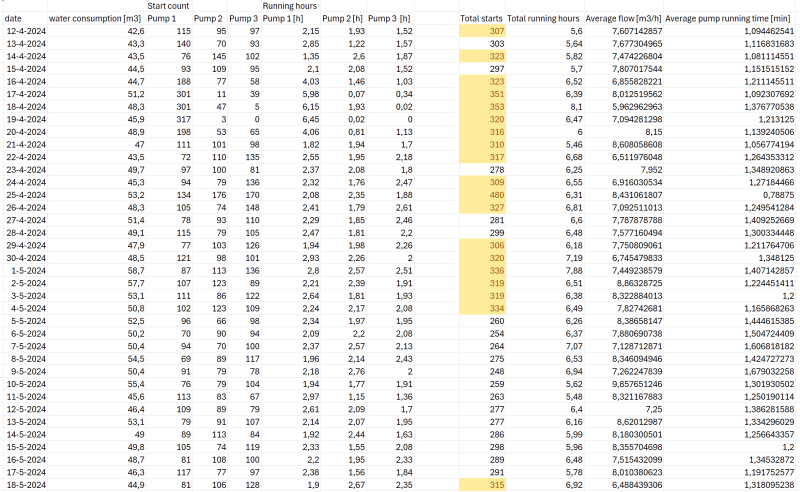800x492 pixels.
Task: Click the 'Total running hours' header cell
Action: (x=543, y=18)
